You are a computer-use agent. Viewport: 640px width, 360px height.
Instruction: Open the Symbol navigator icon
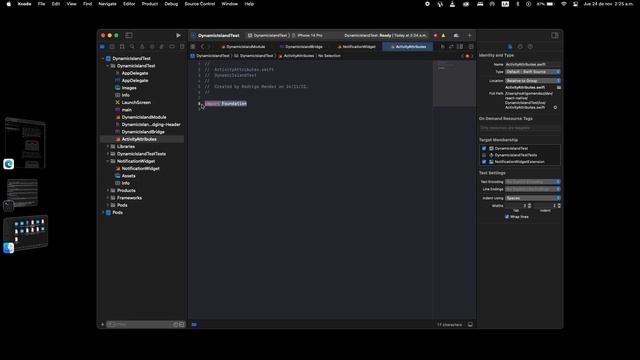(x=122, y=47)
